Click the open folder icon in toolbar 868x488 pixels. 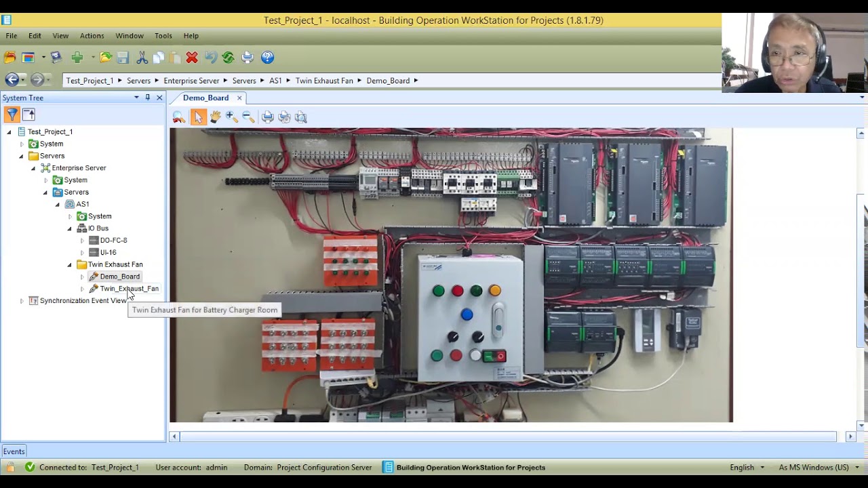click(x=106, y=58)
